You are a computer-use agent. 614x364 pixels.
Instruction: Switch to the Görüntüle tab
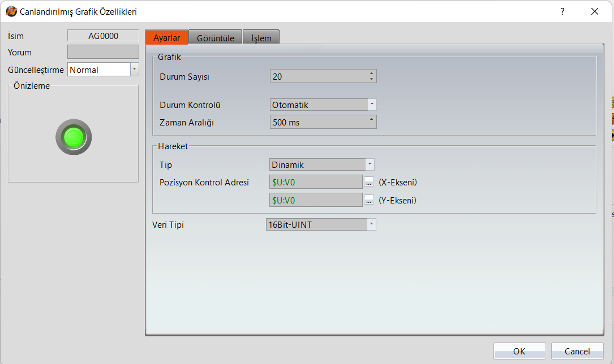point(215,38)
